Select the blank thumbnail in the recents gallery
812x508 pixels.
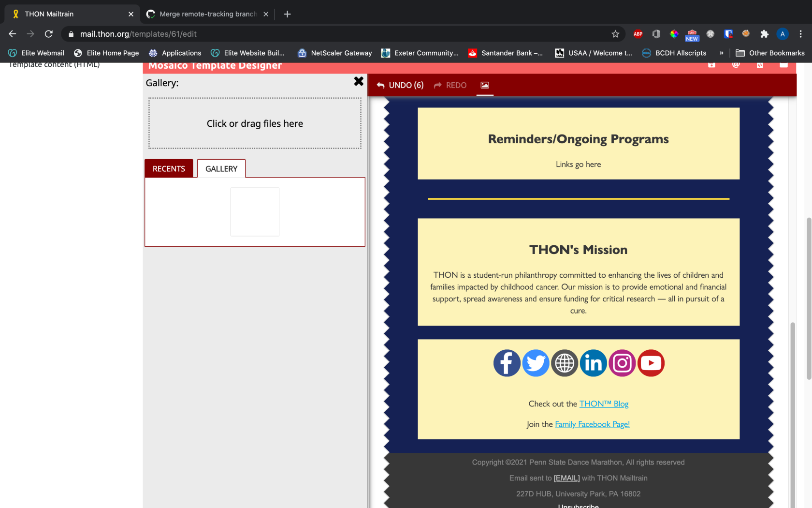[x=255, y=212]
